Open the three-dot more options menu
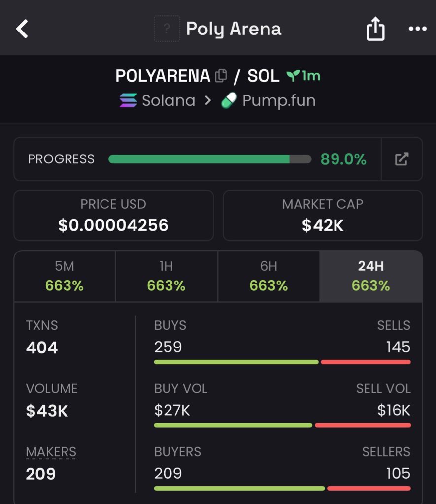This screenshot has height=504, width=436. [417, 29]
